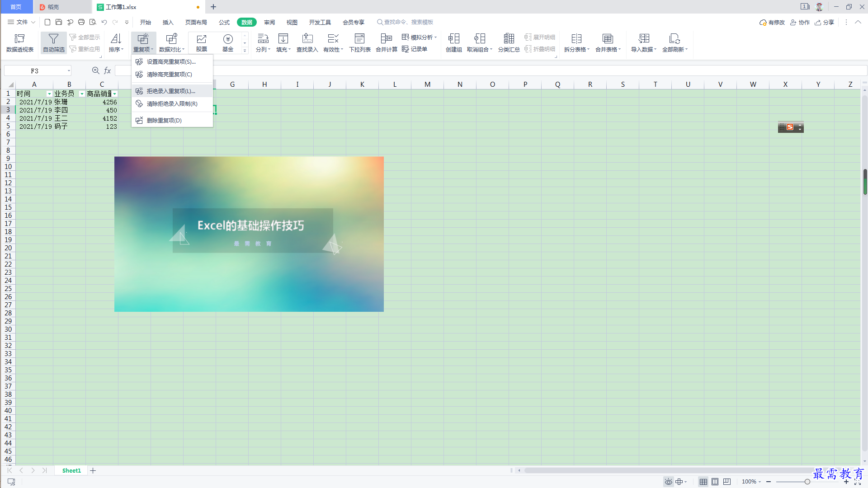Open the 分列 text-to-columns tool
The image size is (868, 488).
[x=263, y=43]
